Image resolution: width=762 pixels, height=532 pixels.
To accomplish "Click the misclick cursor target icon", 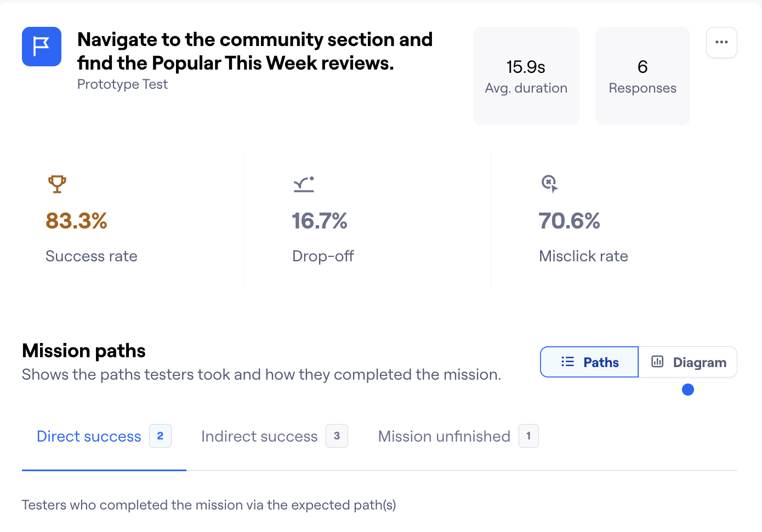I will click(x=549, y=184).
